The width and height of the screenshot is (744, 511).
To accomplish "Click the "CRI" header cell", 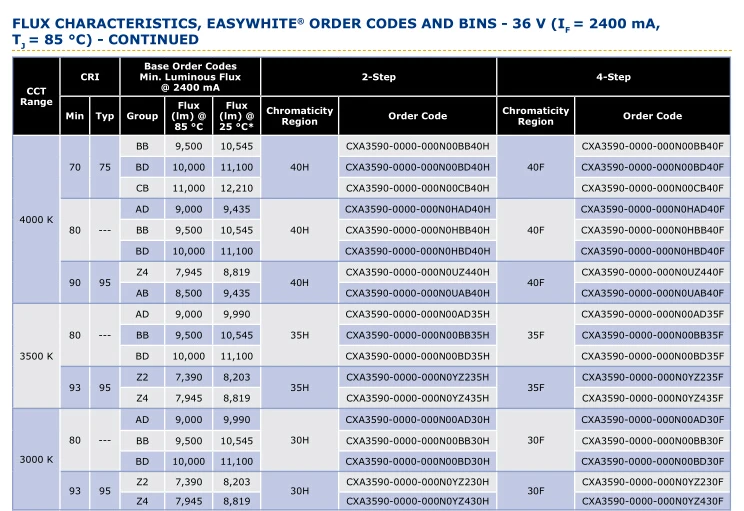I will point(89,76).
